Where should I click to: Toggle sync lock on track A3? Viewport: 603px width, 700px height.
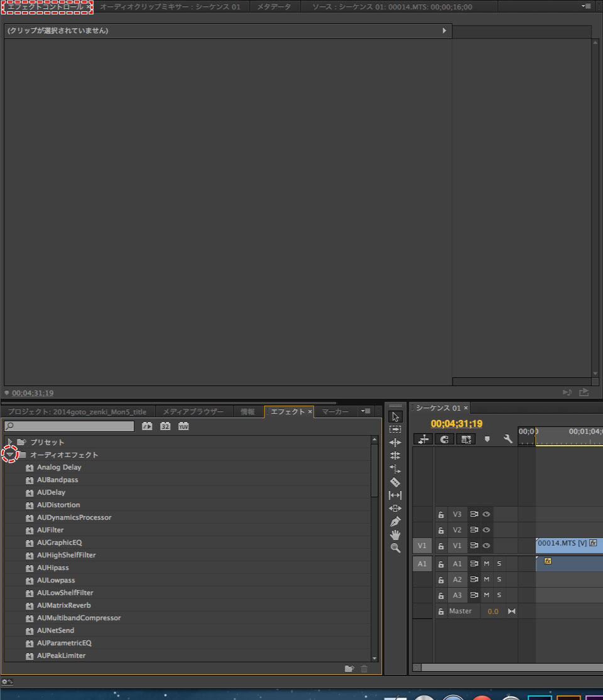(x=474, y=595)
